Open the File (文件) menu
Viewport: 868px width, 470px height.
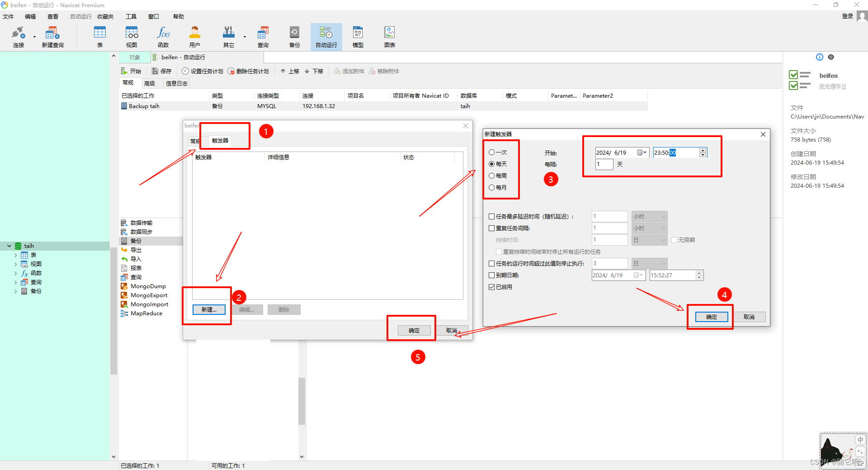tap(8, 16)
